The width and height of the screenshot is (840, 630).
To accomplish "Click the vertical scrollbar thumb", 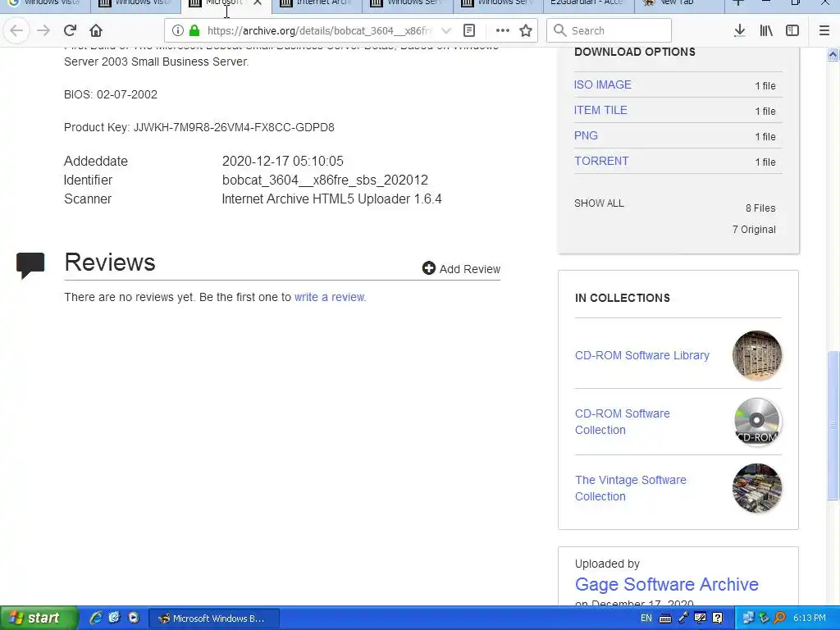I will pos(833,426).
